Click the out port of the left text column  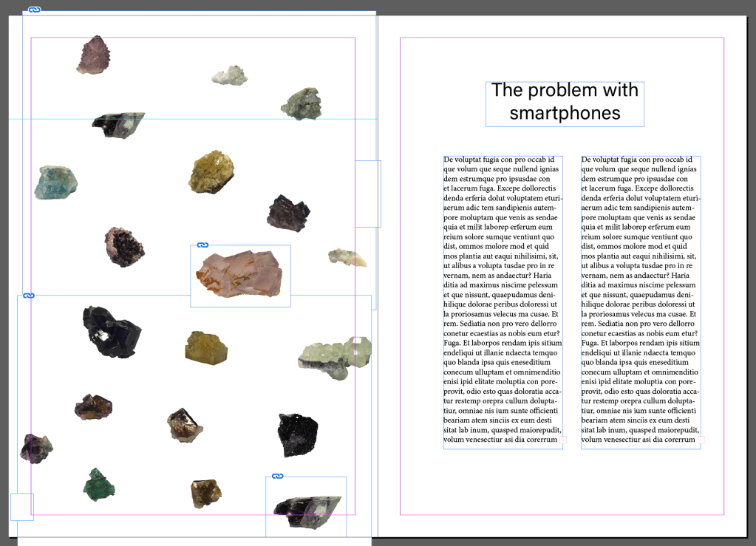click(x=562, y=440)
